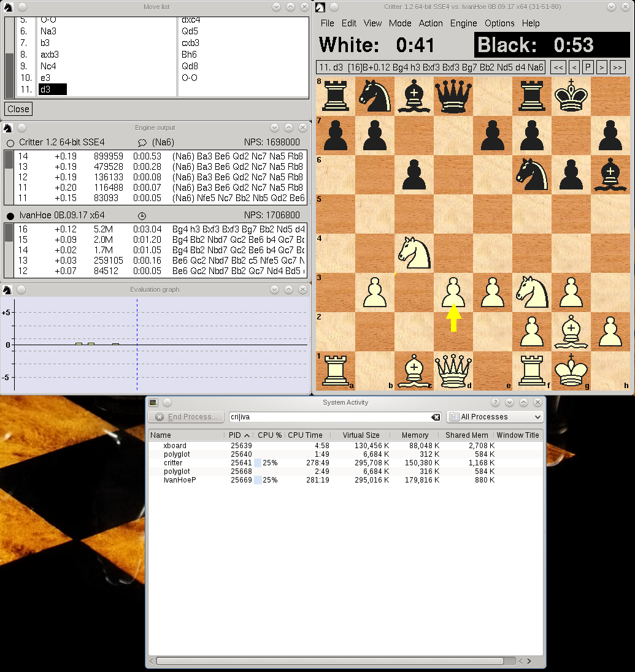Pause the game with P button
Viewport: 635px width, 672px height.
click(588, 67)
